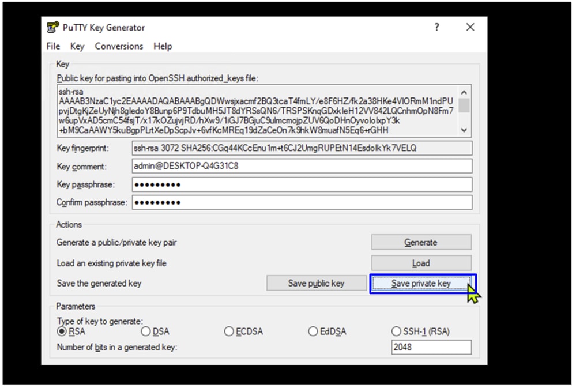Open the Conversions menu
This screenshot has height=392, width=576.
click(x=119, y=46)
